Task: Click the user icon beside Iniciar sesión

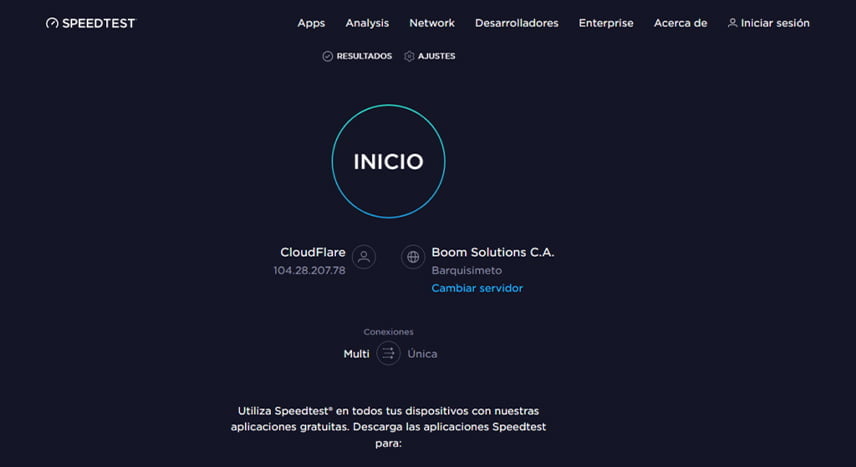Action: coord(733,23)
